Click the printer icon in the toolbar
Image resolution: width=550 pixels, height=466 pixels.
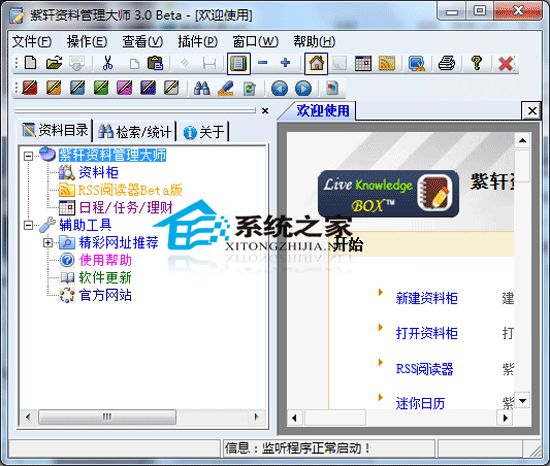coord(447,63)
